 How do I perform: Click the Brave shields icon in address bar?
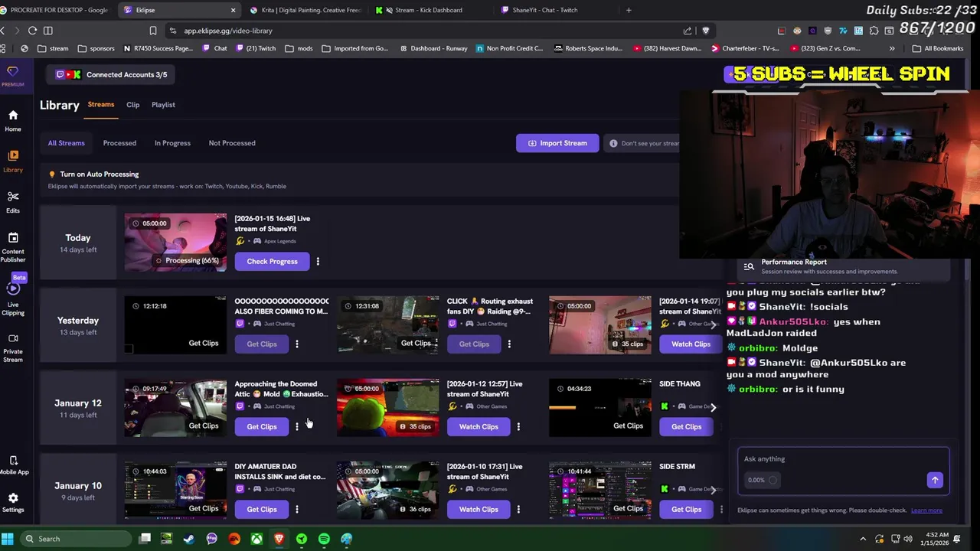tap(706, 31)
